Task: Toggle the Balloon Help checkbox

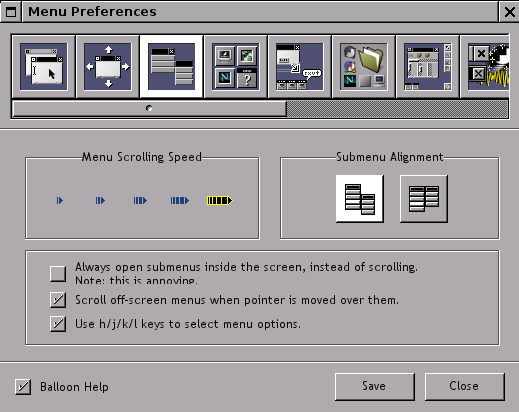Action: (23, 387)
